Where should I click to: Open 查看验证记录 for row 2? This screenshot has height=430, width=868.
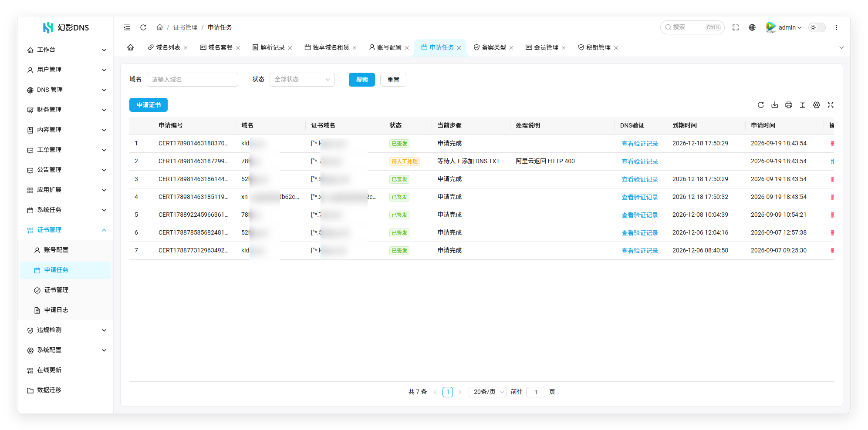(640, 161)
